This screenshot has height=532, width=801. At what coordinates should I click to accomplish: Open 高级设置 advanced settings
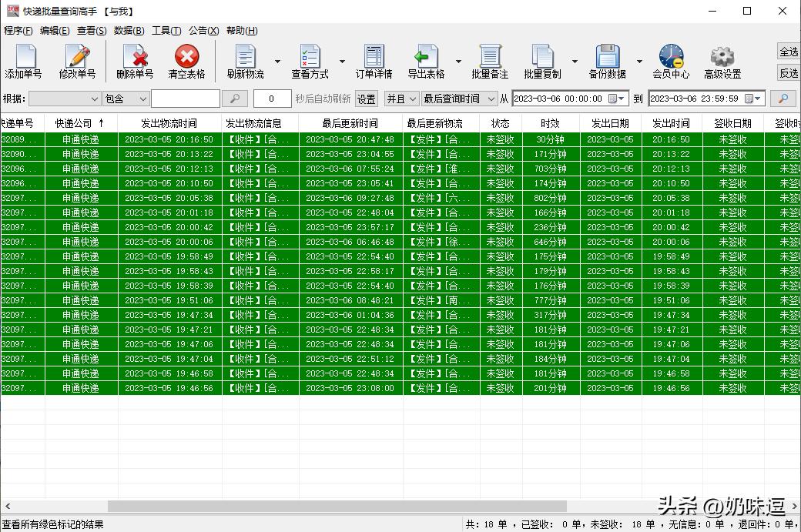tap(722, 62)
